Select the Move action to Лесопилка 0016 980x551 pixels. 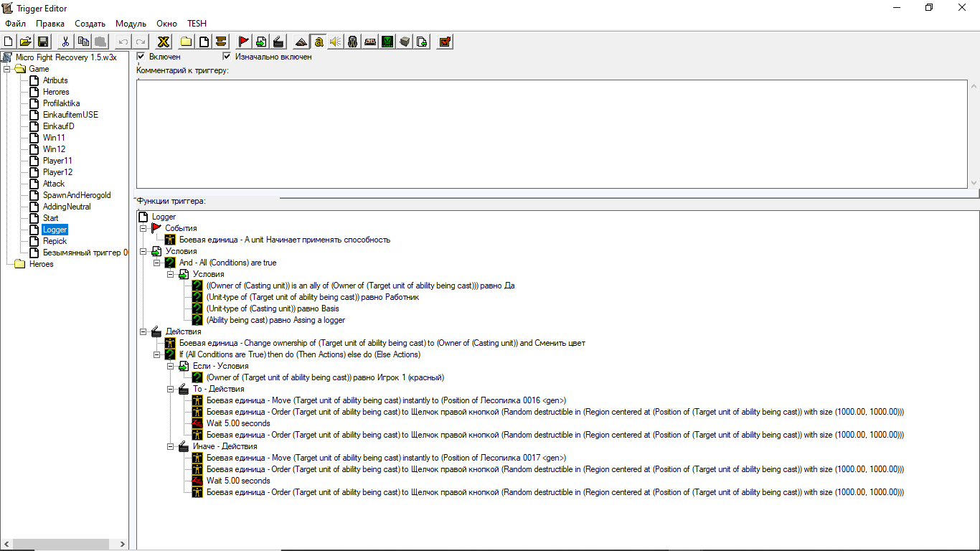[x=386, y=400]
